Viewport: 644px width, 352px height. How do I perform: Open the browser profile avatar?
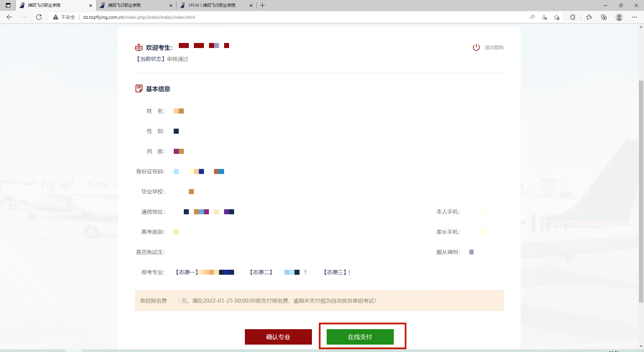[x=619, y=17]
